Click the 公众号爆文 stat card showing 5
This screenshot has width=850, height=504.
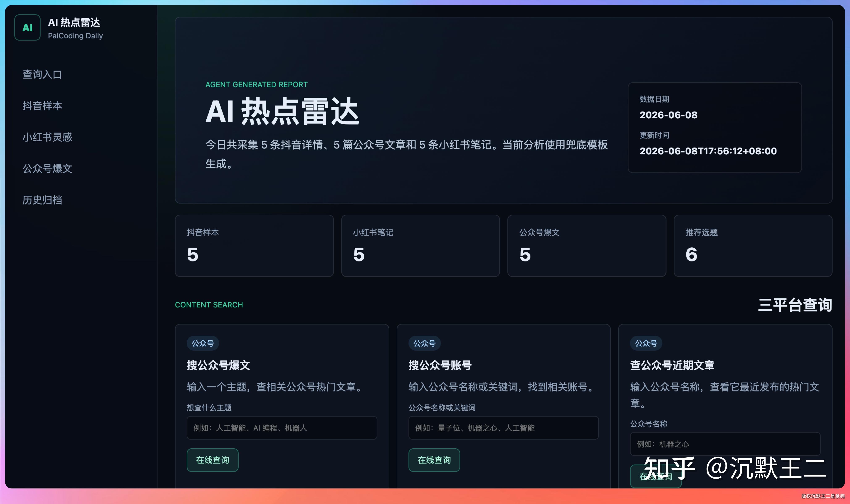pos(586,246)
